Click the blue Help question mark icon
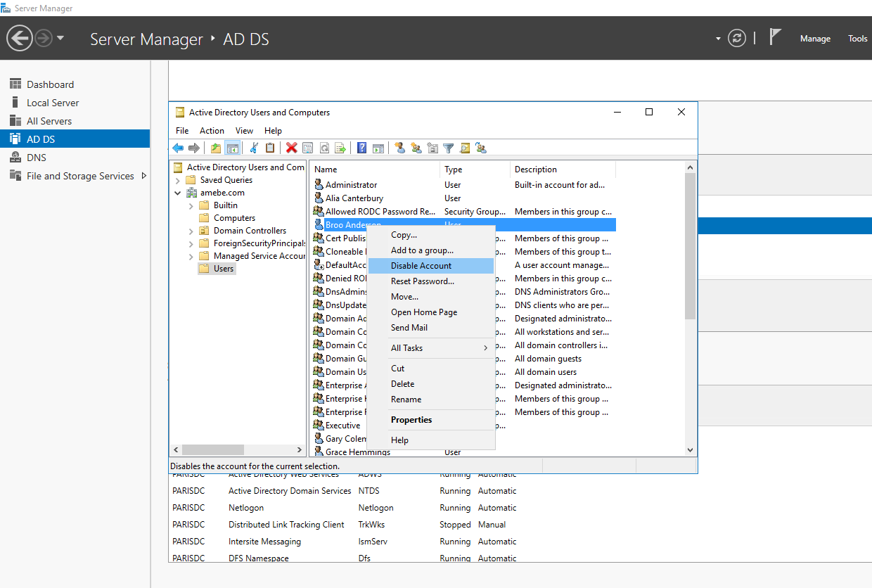 (x=361, y=148)
